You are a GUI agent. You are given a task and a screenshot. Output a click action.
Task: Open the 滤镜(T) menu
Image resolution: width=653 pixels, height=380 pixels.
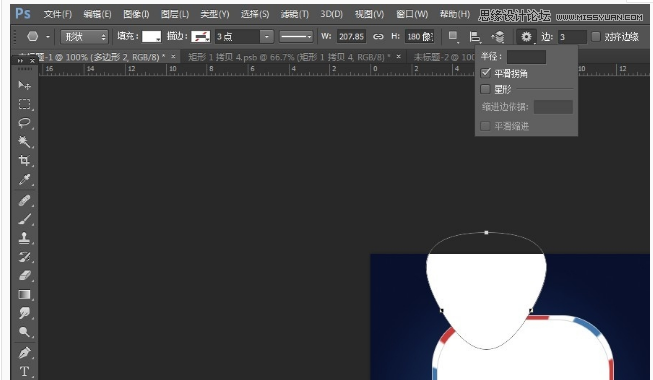point(295,14)
